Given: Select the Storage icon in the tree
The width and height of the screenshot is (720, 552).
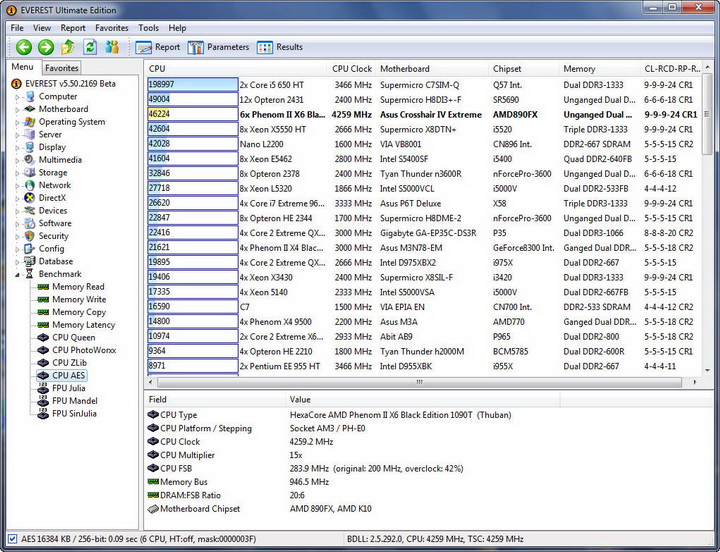Looking at the screenshot, I should (30, 173).
